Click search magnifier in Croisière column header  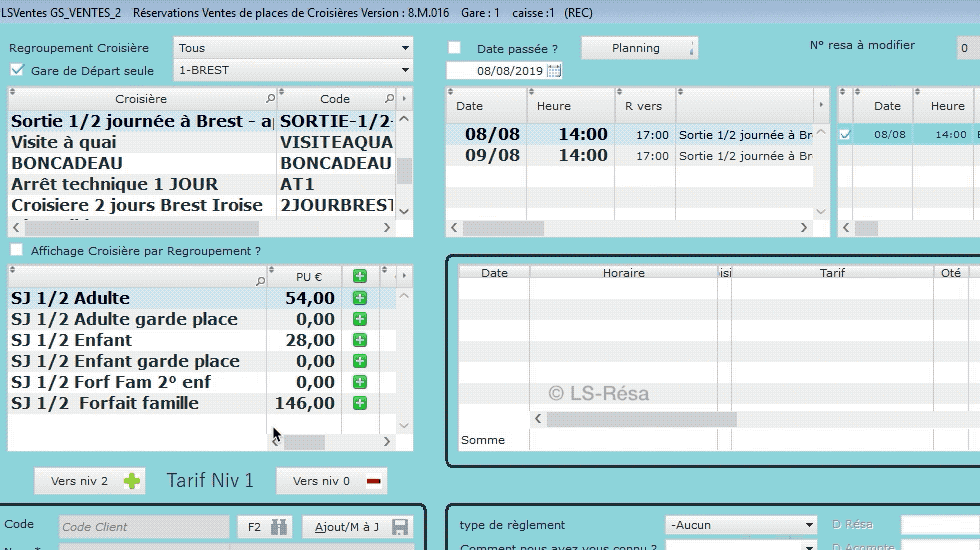click(x=270, y=99)
